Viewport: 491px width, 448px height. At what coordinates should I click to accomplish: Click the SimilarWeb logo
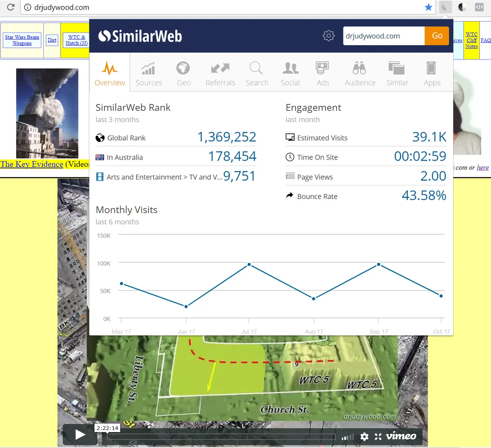coord(140,36)
